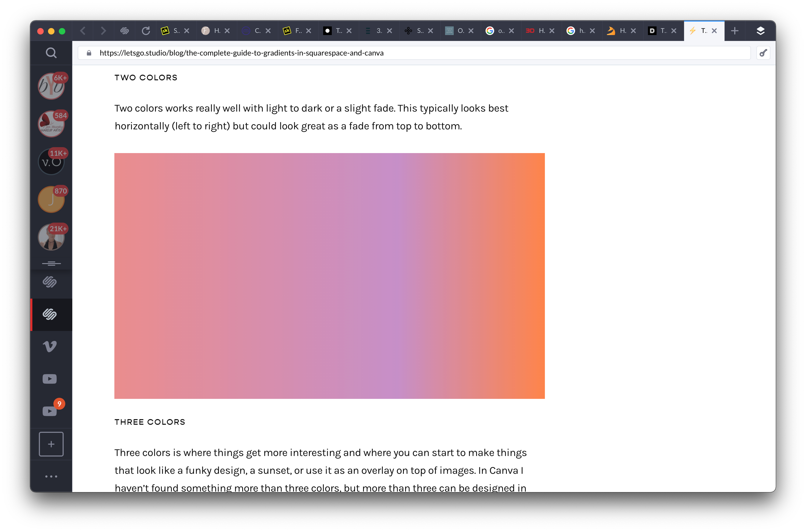Close the 3D 'H.' tab
The image size is (806, 532).
552,31
